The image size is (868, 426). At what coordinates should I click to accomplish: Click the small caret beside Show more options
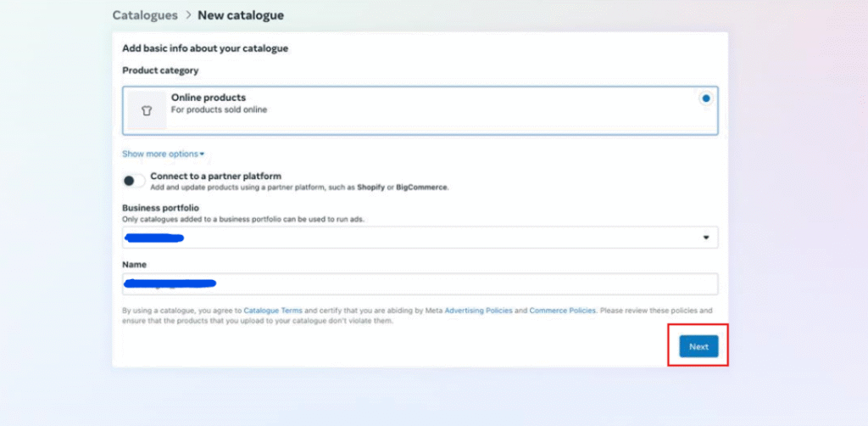[x=202, y=154]
